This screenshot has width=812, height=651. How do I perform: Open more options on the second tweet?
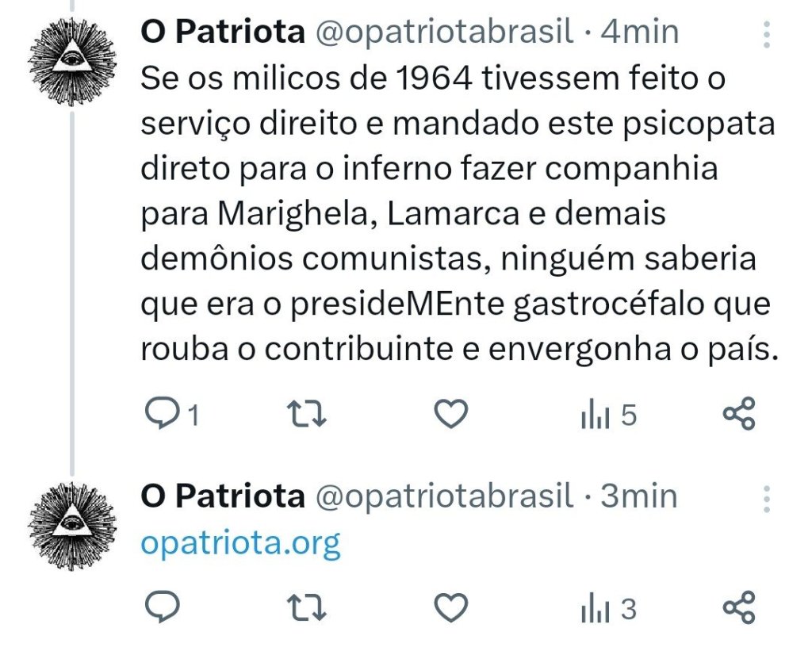point(766,500)
